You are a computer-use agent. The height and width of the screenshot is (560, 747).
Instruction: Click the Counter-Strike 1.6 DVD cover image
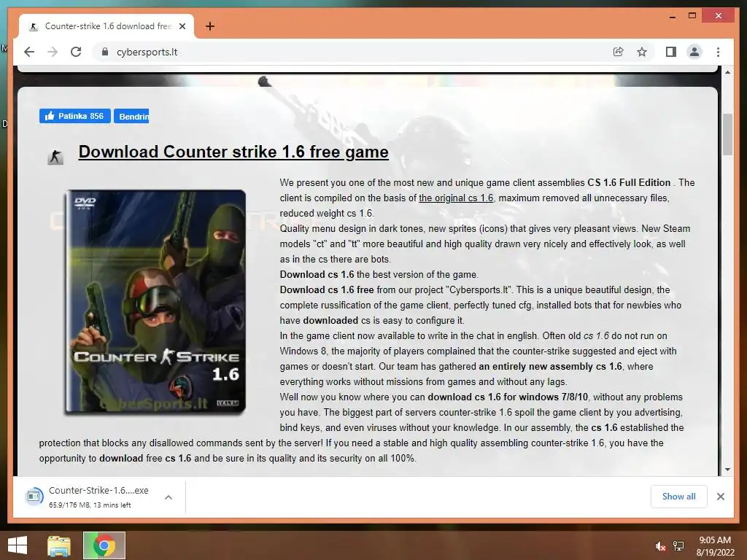(156, 301)
